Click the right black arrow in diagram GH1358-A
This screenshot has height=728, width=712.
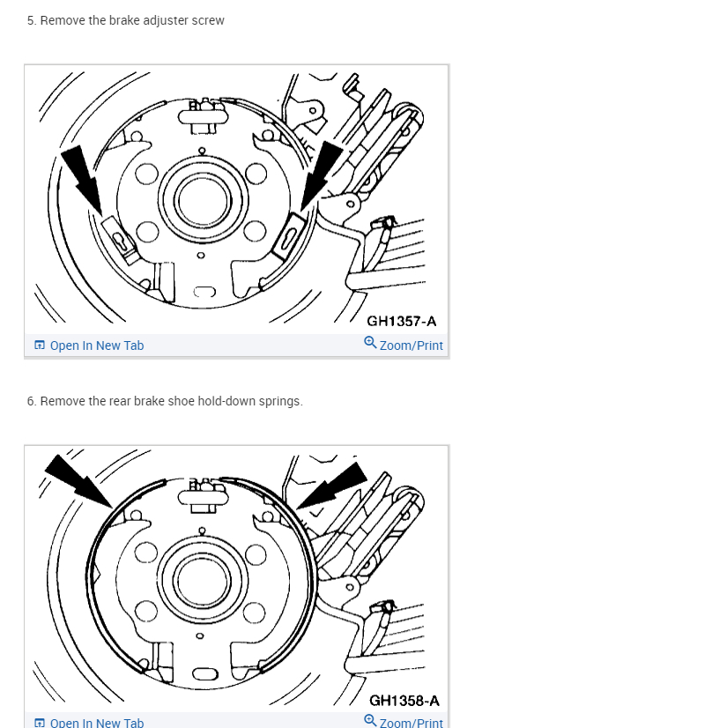tap(332, 487)
